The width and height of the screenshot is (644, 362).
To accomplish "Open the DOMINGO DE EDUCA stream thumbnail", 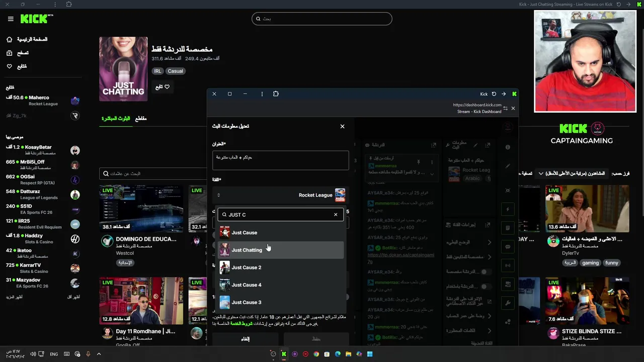I will (x=141, y=208).
